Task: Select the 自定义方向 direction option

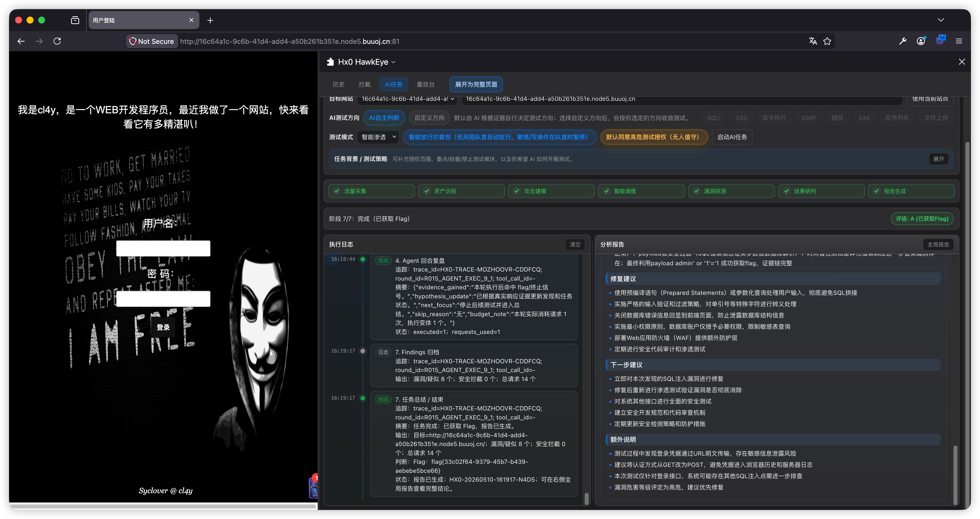Action: click(x=429, y=118)
